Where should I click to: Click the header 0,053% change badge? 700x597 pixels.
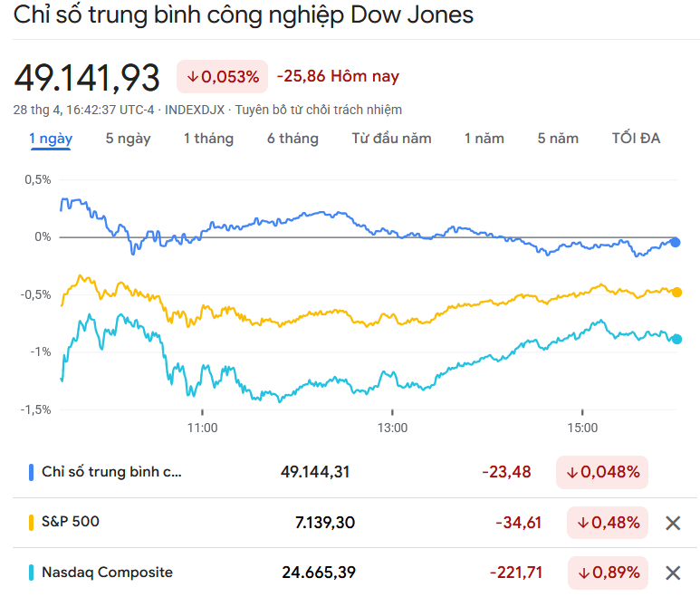(222, 77)
